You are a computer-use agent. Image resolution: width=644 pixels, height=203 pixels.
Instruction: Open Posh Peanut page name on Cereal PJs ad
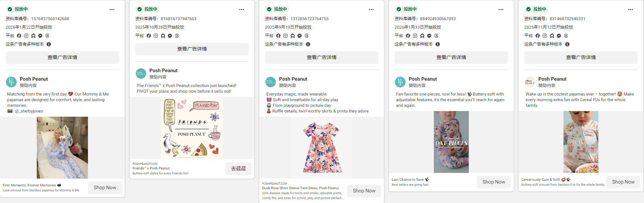pyautogui.click(x=553, y=79)
